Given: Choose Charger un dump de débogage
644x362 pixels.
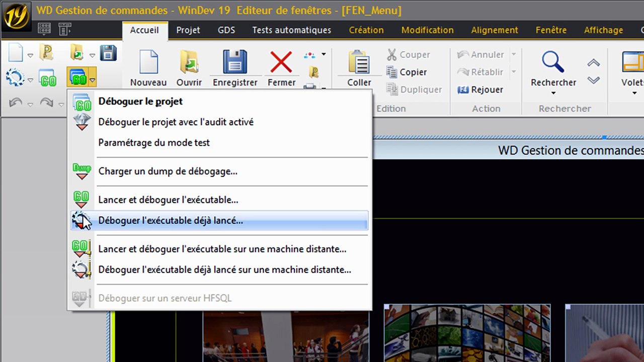Looking at the screenshot, I should pos(219,171).
